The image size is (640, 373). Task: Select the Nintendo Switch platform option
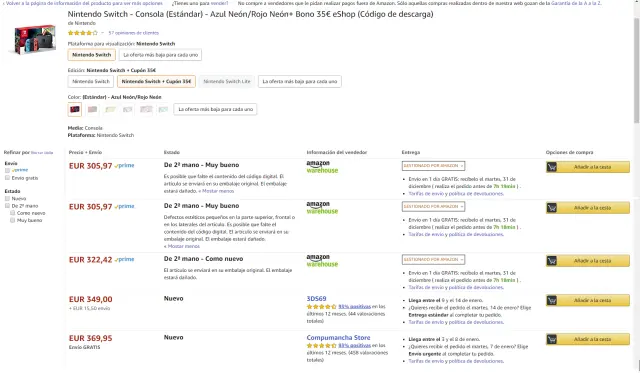pyautogui.click(x=92, y=55)
